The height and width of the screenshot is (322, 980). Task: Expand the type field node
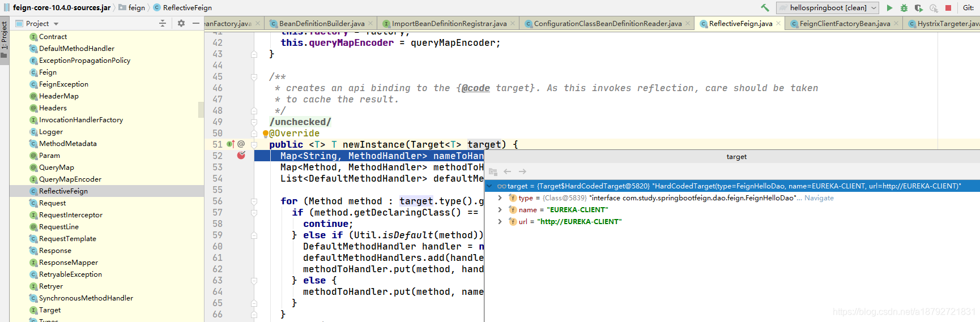coord(500,198)
